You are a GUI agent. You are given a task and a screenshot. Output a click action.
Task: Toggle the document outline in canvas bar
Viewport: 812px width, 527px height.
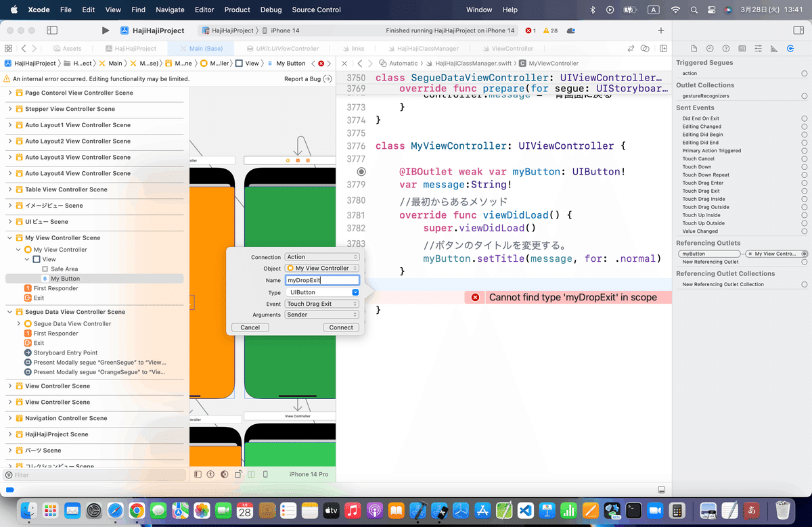(x=198, y=474)
